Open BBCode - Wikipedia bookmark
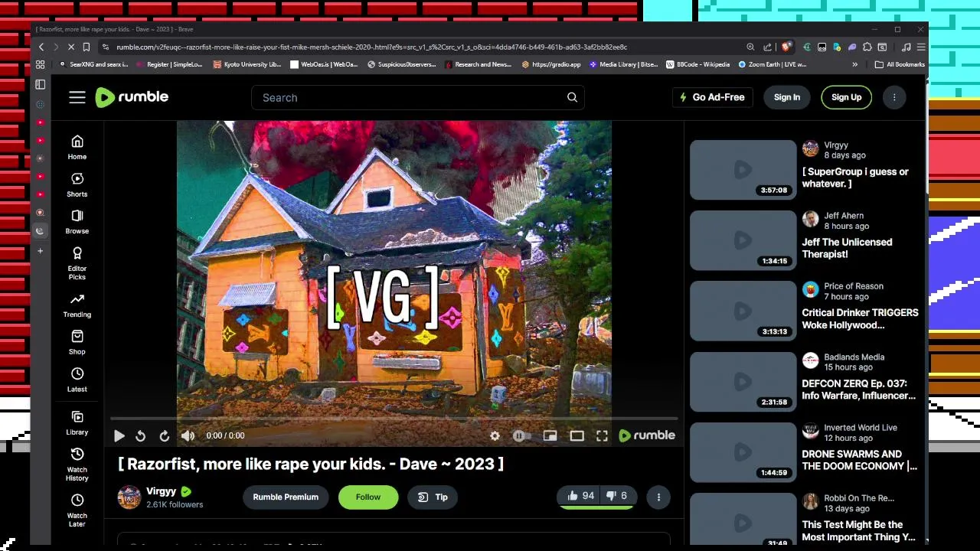Screen dimensions: 980x551 coord(697,64)
